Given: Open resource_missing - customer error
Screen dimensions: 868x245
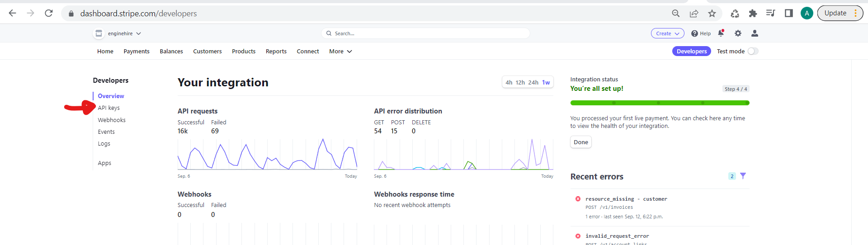Looking at the screenshot, I should click(626, 199).
